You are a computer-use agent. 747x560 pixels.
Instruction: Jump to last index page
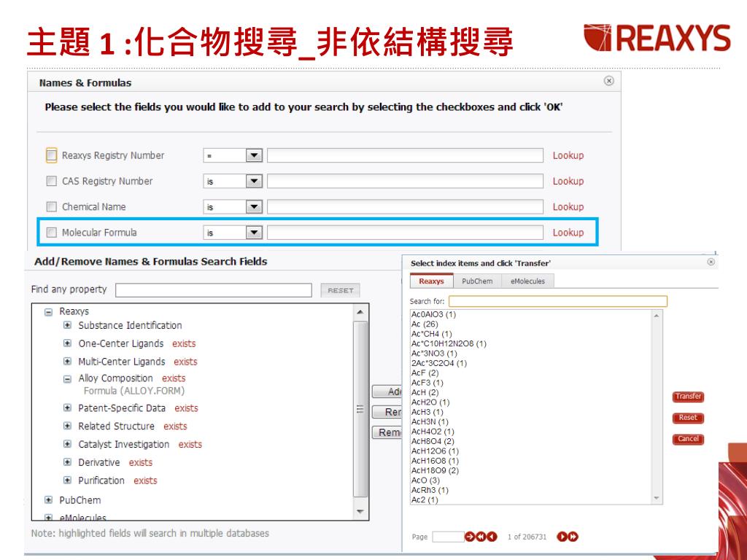[x=573, y=537]
